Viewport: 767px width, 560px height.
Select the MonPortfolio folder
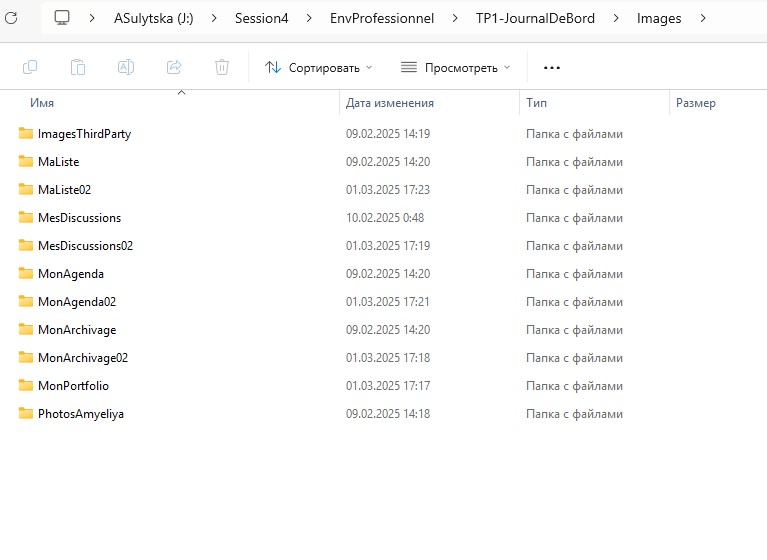coord(73,386)
